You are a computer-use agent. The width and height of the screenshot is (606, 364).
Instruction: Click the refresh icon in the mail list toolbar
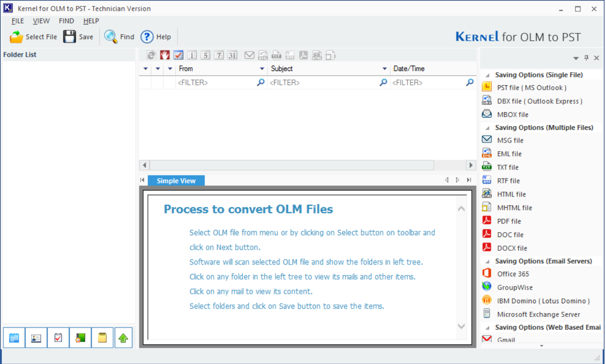click(151, 55)
